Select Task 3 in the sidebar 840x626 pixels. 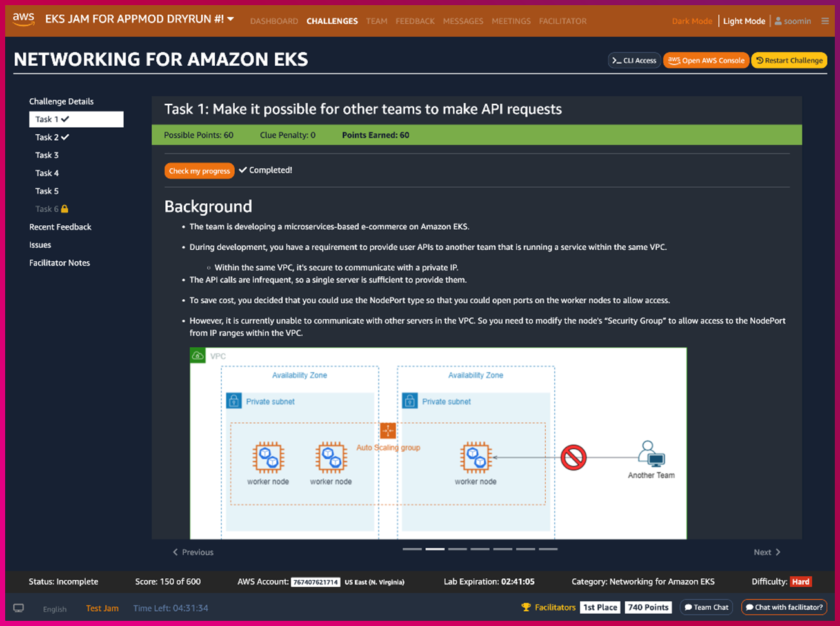(x=47, y=155)
